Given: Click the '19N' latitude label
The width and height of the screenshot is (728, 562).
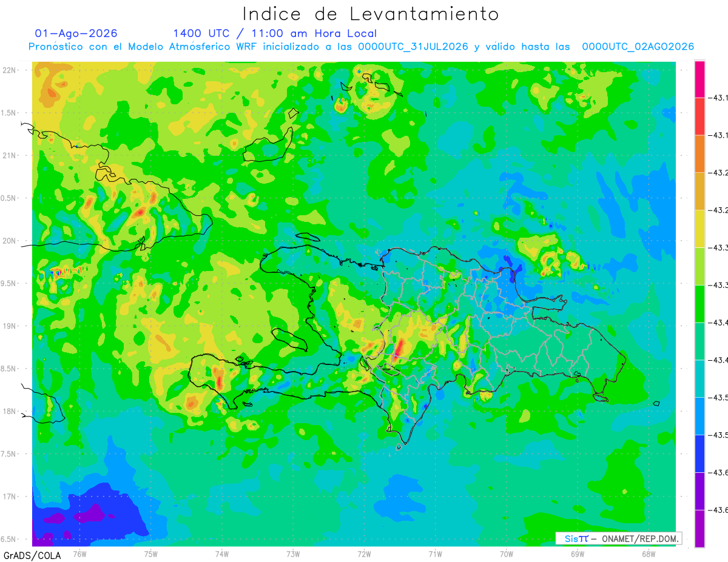Looking at the screenshot, I should (10, 326).
